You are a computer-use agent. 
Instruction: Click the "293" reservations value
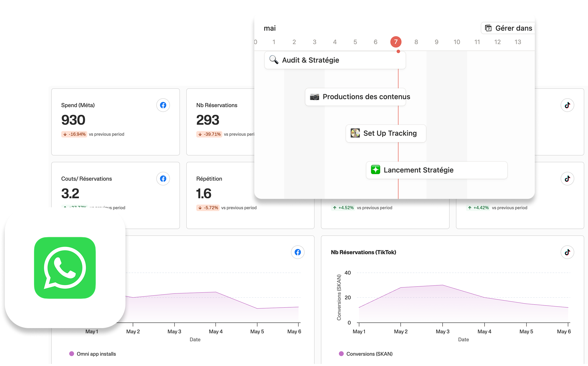(x=208, y=120)
